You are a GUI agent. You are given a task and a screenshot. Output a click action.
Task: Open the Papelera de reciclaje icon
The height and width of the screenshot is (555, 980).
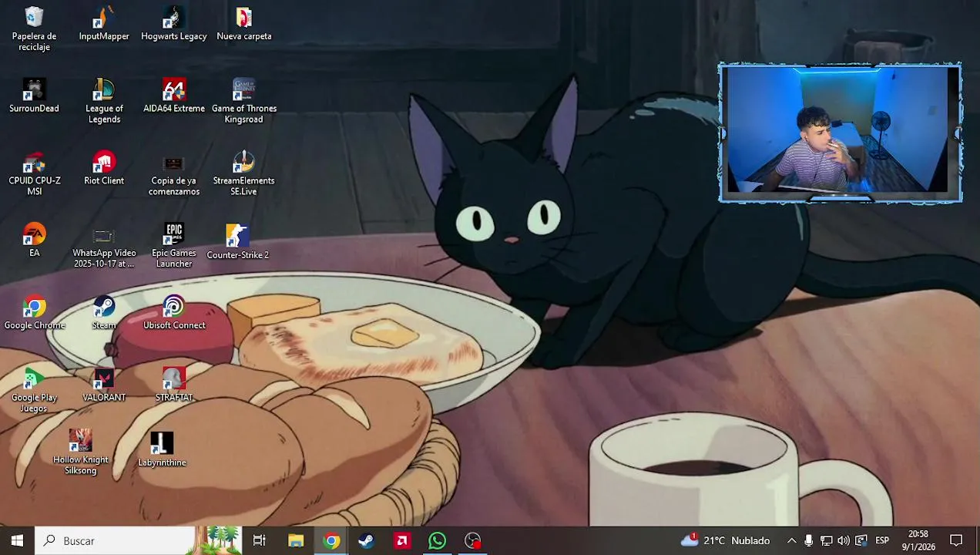(34, 29)
